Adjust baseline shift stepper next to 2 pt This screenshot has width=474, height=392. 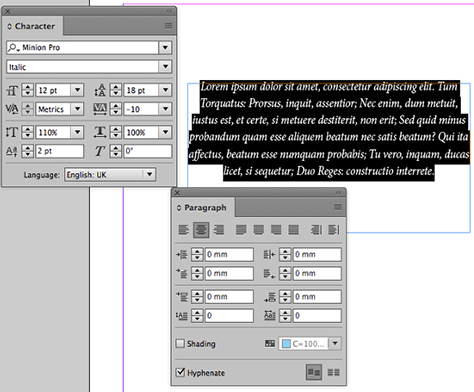[x=28, y=151]
